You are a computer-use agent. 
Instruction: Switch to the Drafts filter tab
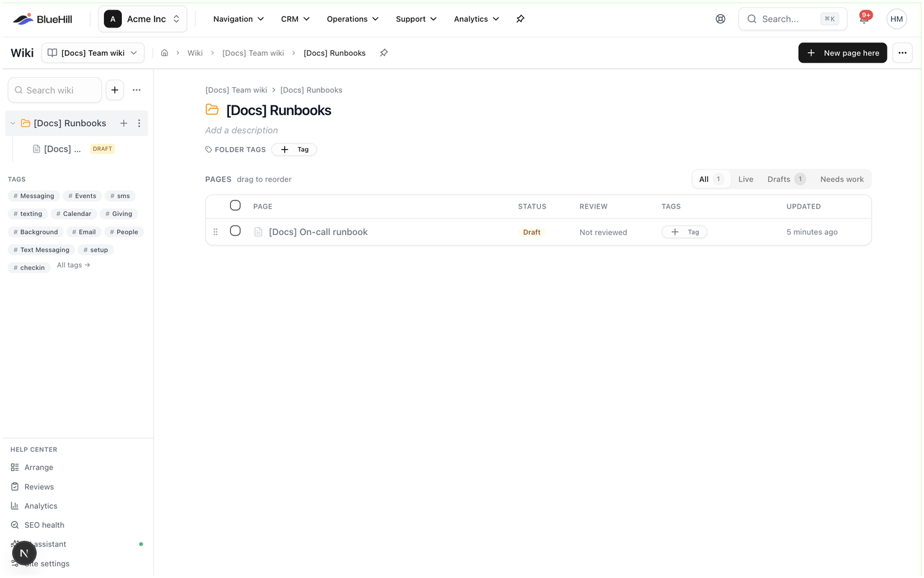click(x=786, y=179)
